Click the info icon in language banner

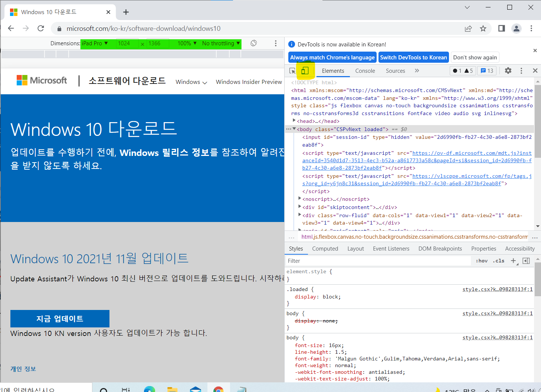(x=292, y=44)
